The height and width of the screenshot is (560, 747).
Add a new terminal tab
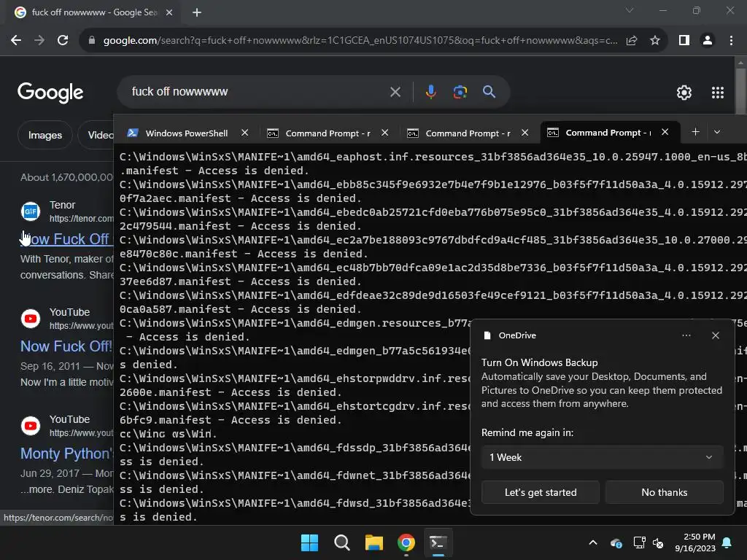[x=695, y=132]
